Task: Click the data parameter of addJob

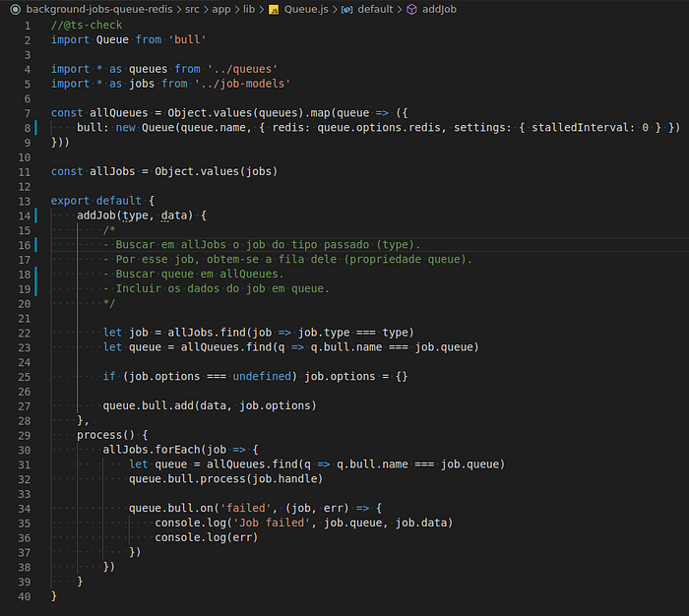Action: point(174,216)
